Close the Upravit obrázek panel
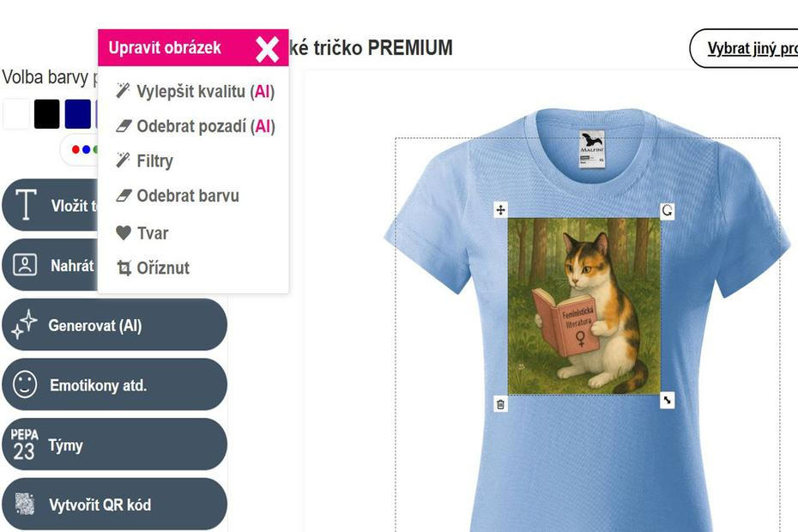 (x=267, y=49)
